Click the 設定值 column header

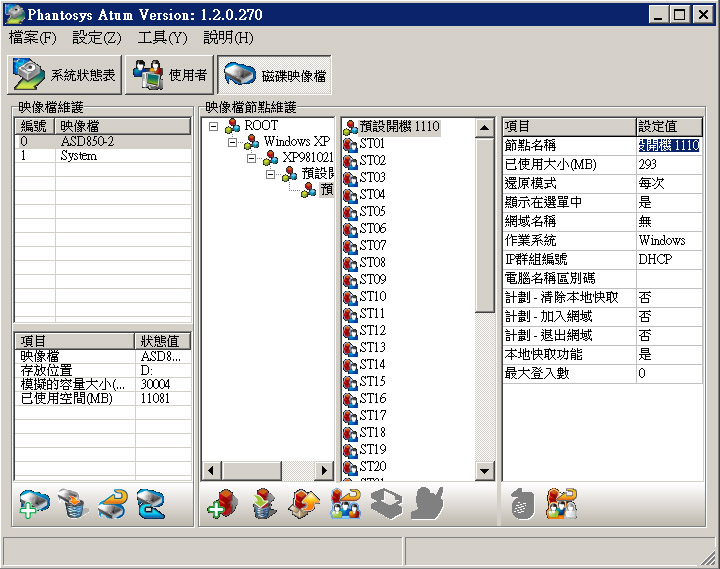coord(669,126)
